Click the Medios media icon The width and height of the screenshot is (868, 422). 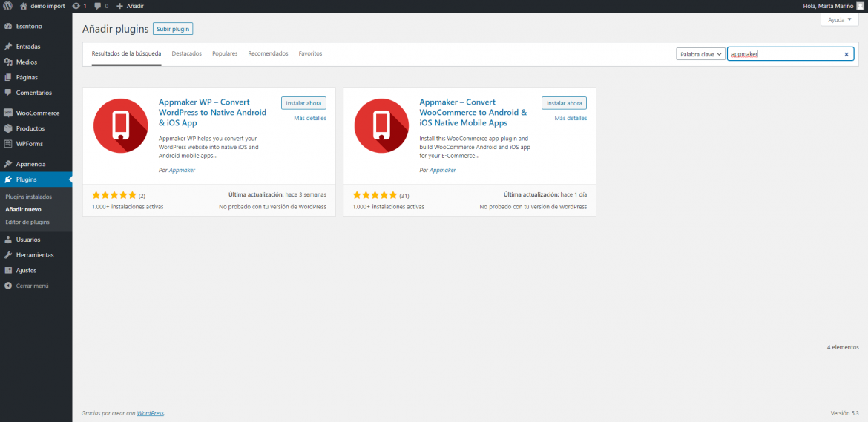point(7,62)
